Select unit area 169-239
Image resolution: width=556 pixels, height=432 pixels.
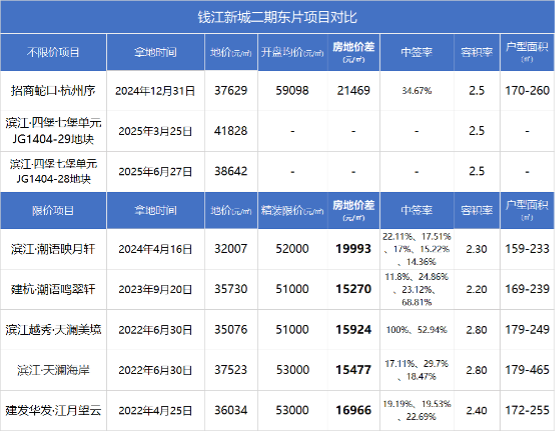pos(527,289)
